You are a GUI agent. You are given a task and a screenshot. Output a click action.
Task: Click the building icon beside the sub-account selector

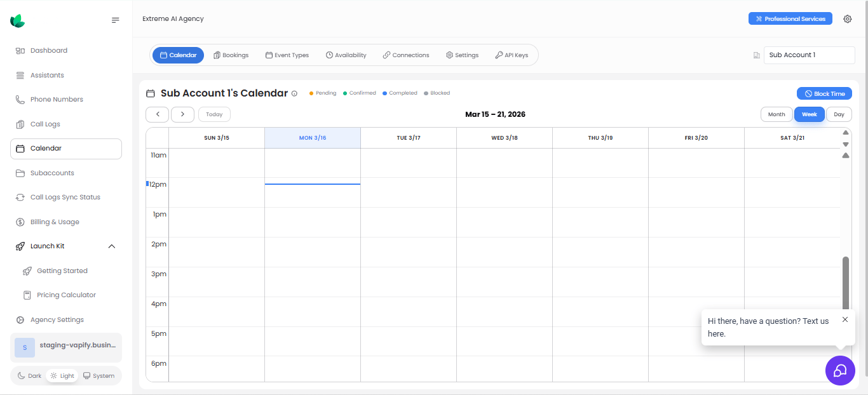click(756, 55)
